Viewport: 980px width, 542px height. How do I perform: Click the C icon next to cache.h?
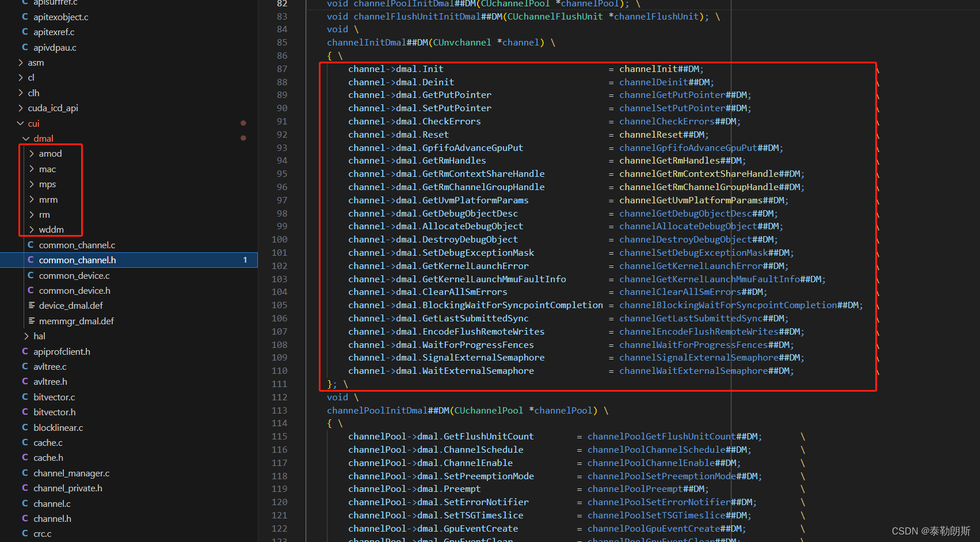25,457
